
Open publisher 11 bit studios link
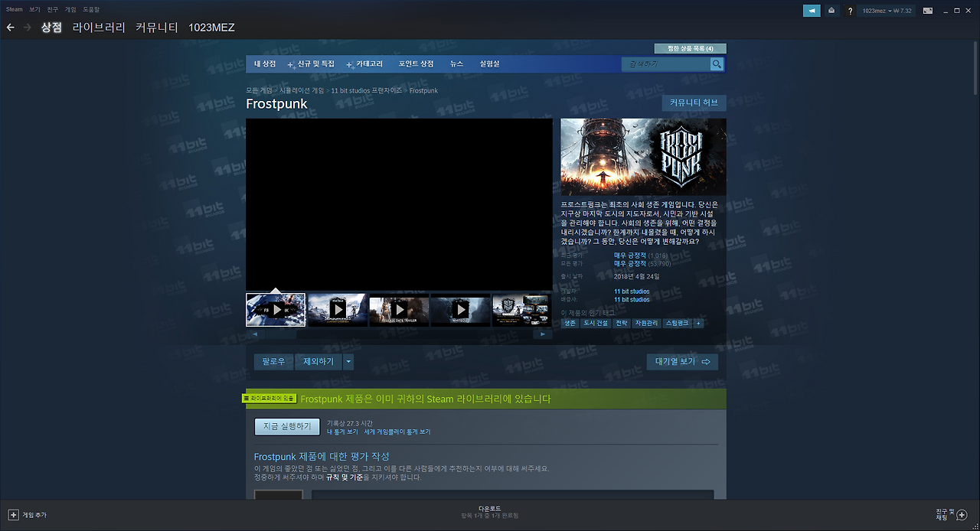coord(632,300)
